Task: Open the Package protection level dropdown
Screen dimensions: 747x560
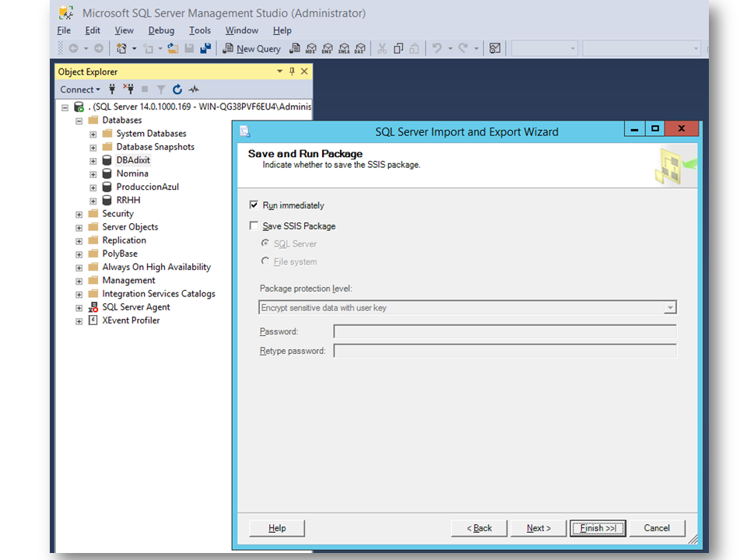Action: point(670,307)
